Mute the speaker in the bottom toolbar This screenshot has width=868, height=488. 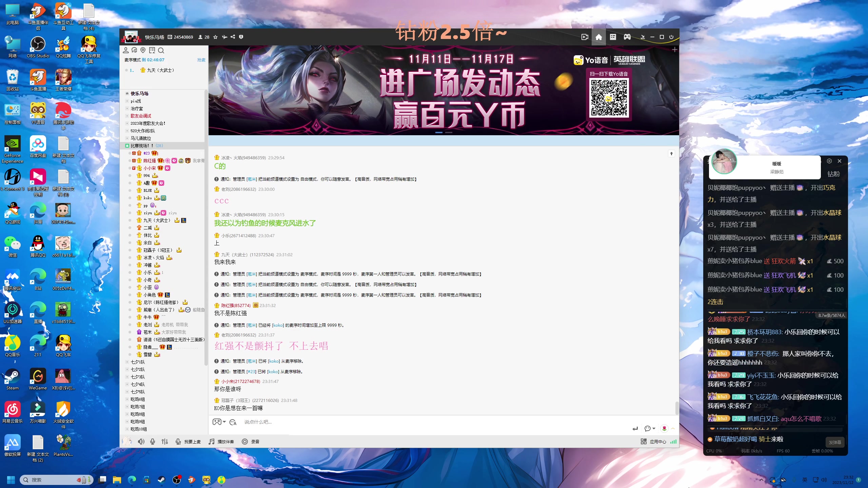[141, 442]
